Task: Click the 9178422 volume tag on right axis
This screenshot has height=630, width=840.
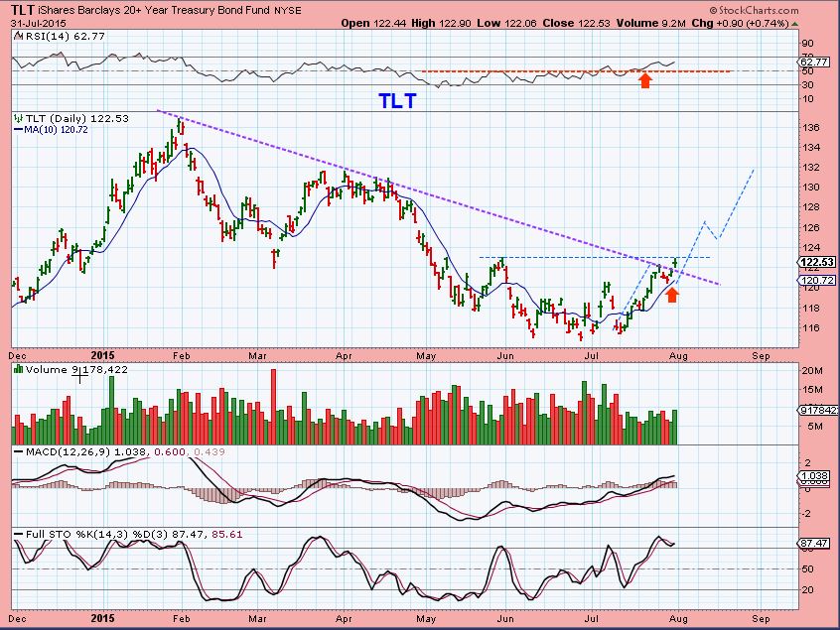Action: pos(818,410)
